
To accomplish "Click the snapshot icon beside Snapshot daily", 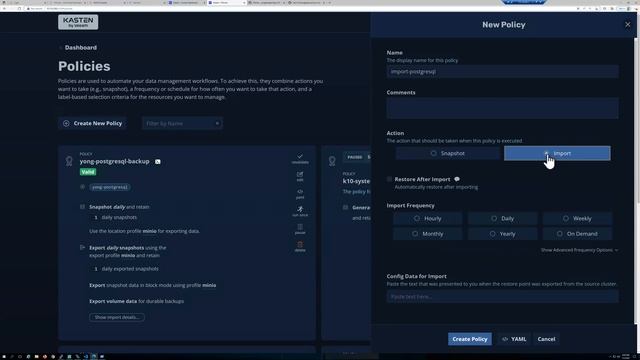I will [x=82, y=207].
